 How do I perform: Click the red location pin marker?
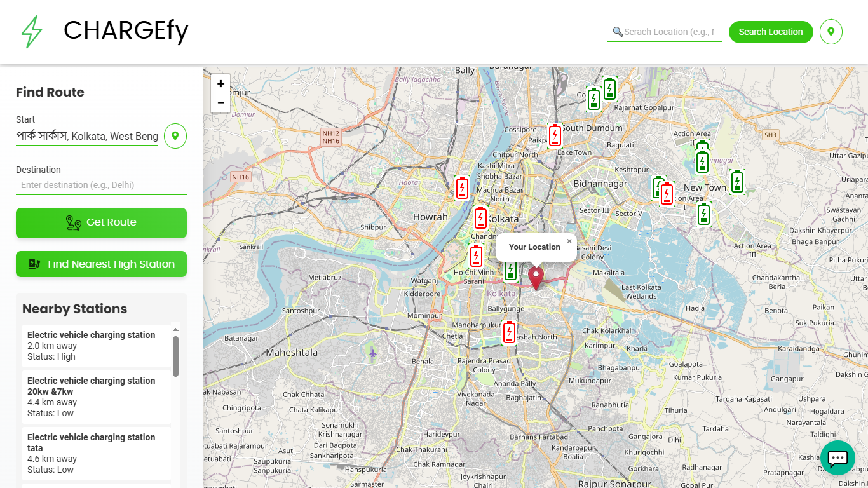click(x=536, y=278)
